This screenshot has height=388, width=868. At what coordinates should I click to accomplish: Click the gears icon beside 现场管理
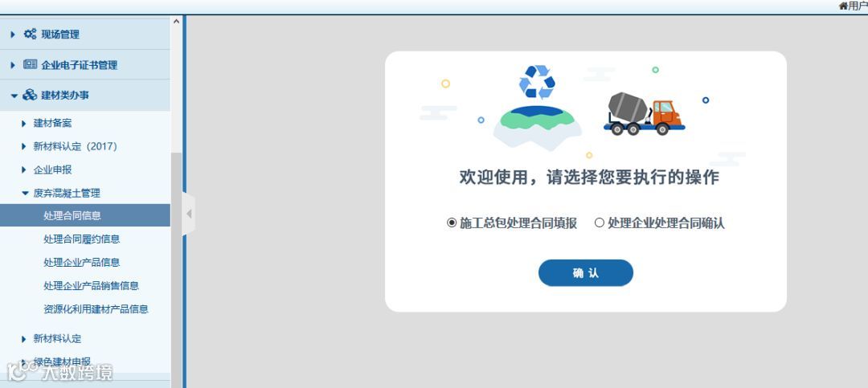pyautogui.click(x=30, y=34)
